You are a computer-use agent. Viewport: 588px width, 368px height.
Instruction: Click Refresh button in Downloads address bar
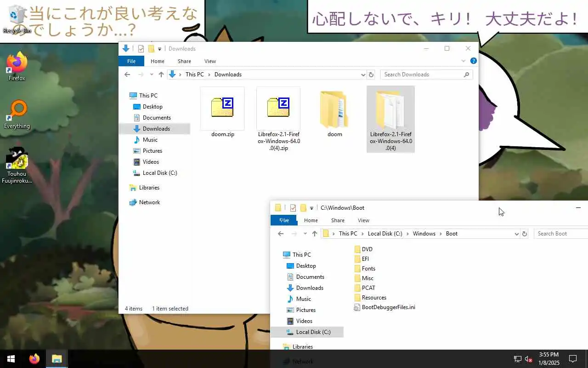[x=371, y=75]
